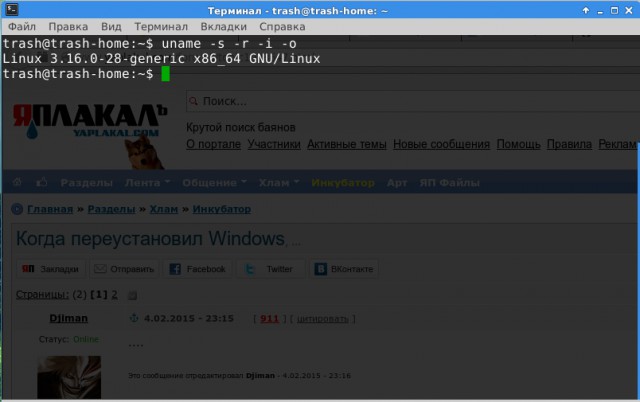Expand the Общение dropdown menu
This screenshot has height=402, width=640.
pyautogui.click(x=214, y=182)
